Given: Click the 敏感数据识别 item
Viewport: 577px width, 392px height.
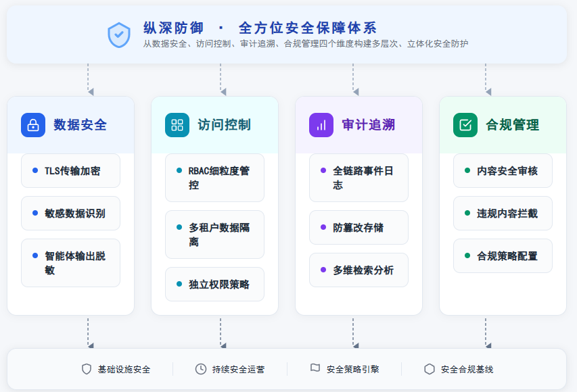Looking at the screenshot, I should pos(70,214).
